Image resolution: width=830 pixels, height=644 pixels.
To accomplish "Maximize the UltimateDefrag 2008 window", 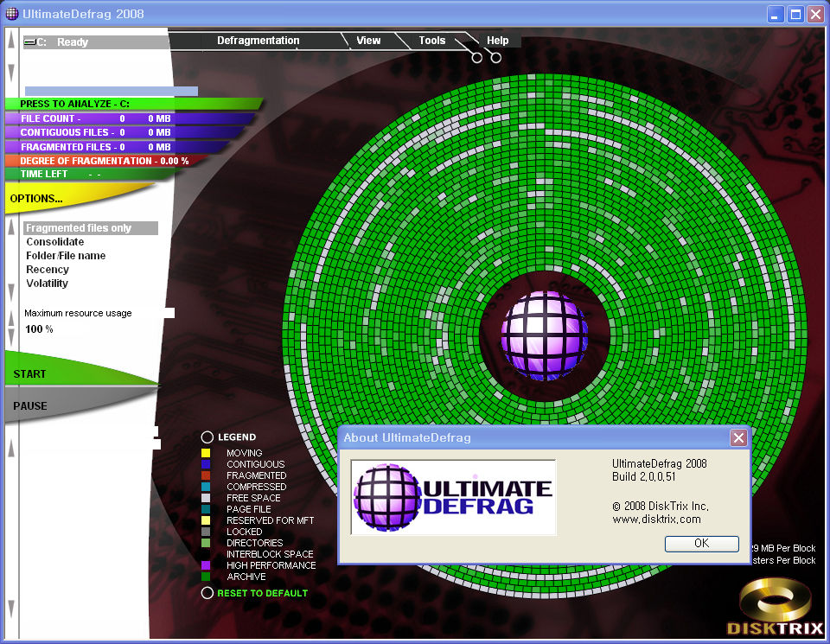I will pos(795,15).
